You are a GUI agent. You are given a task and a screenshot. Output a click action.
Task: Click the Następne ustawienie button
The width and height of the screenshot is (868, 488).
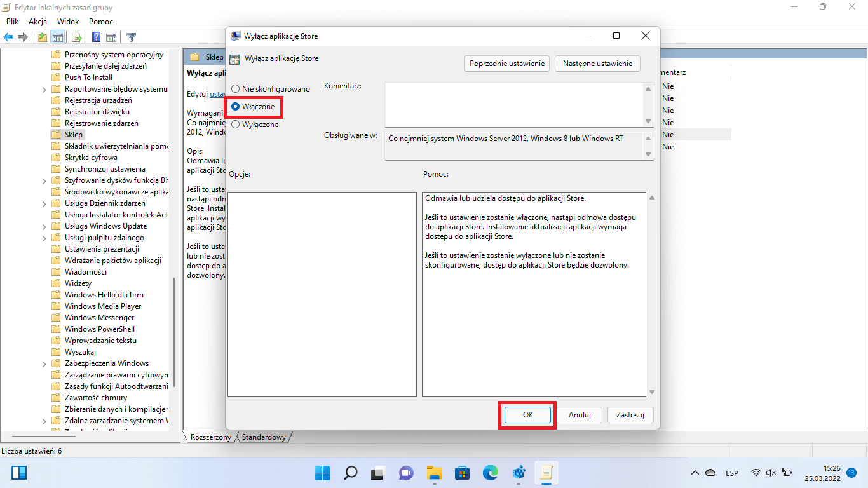click(x=598, y=64)
